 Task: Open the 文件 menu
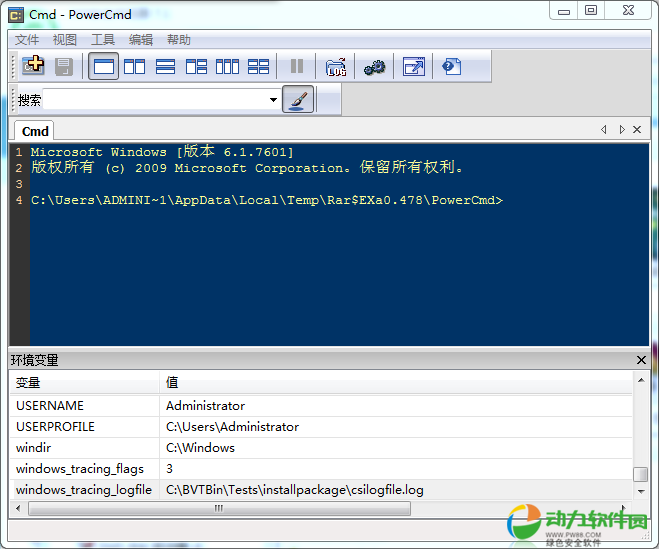(27, 40)
